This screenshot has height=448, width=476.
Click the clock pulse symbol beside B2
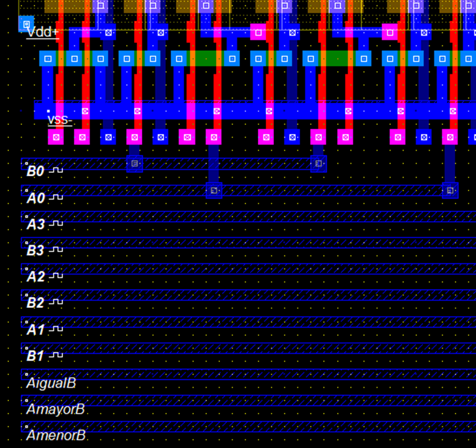[56, 301]
